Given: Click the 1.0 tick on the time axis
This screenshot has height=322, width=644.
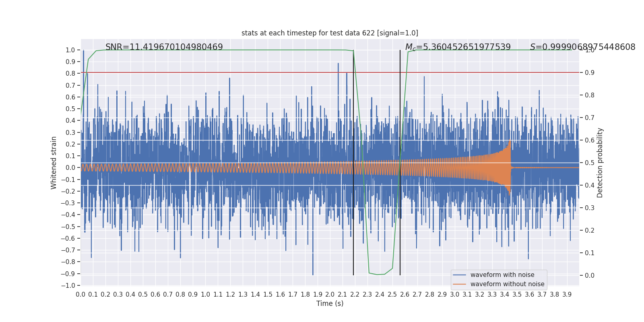Looking at the screenshot, I should pos(205,295).
